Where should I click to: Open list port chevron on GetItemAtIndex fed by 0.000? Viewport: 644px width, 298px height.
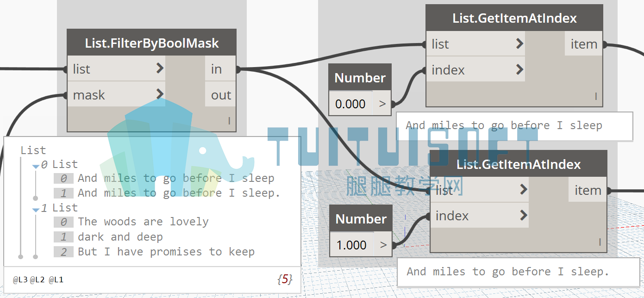(519, 44)
